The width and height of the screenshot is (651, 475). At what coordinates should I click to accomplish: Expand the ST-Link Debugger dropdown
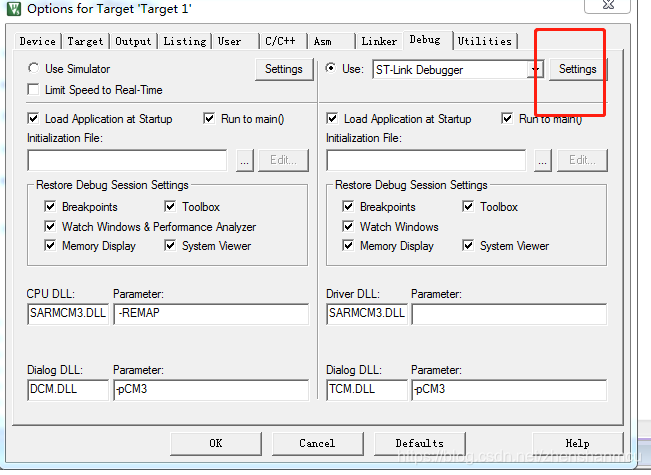click(536, 69)
